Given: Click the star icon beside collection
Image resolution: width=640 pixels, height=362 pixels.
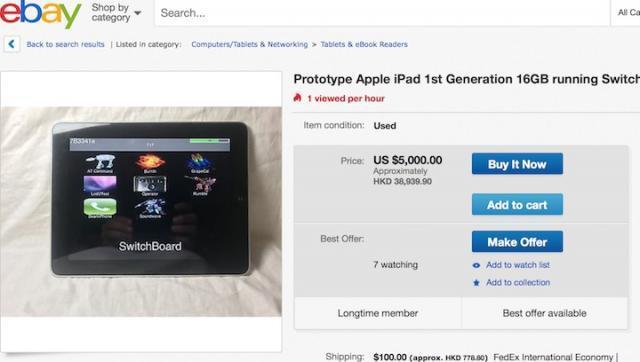Looking at the screenshot, I should [x=476, y=282].
